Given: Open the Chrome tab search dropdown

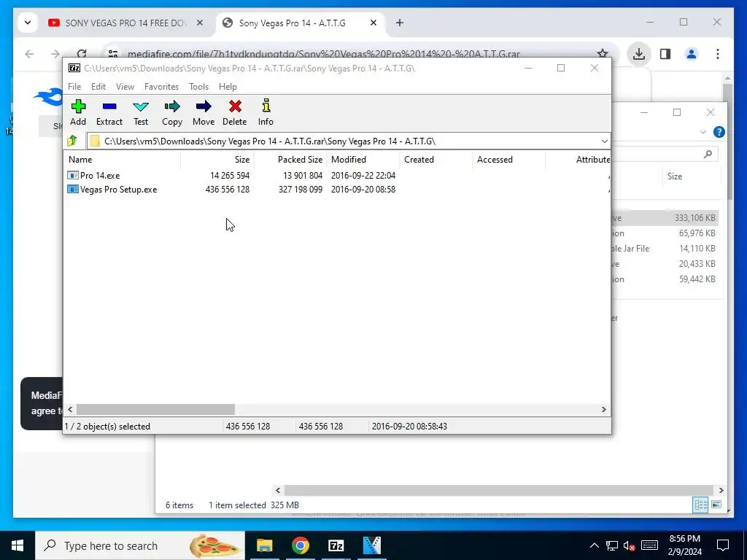Looking at the screenshot, I should point(28,23).
